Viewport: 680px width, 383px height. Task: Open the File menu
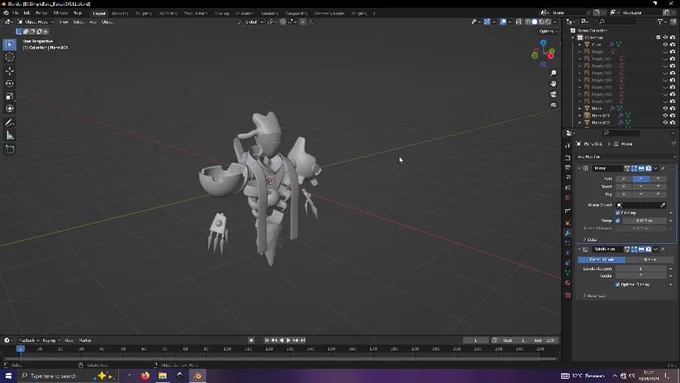(x=16, y=13)
